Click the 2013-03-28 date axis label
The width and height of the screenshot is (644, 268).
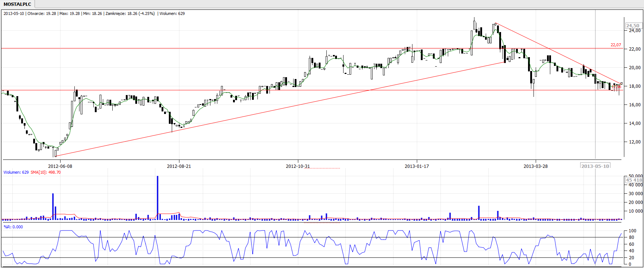pyautogui.click(x=536, y=166)
